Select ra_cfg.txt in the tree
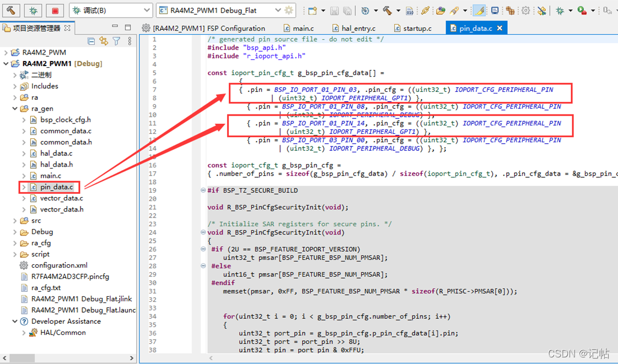The height and width of the screenshot is (364, 618). tap(46, 287)
